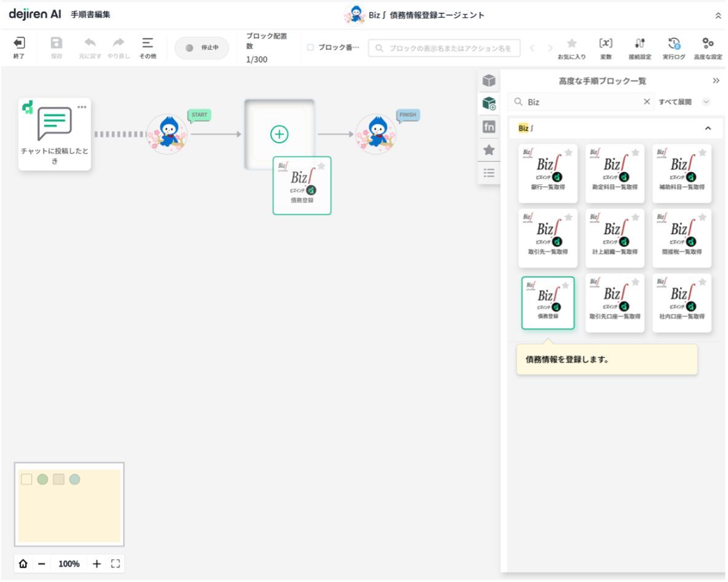Collapse the header with the top-right chevron
The width and height of the screenshot is (728, 582).
click(x=718, y=16)
